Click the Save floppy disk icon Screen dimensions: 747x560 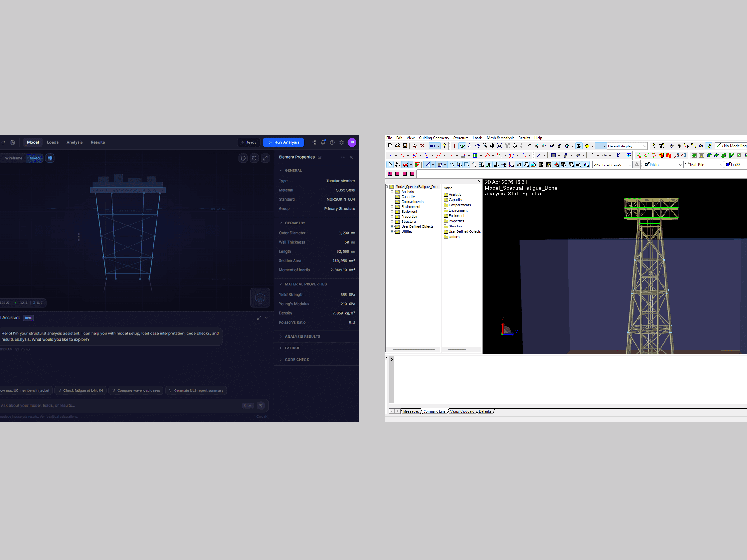[x=405, y=146]
